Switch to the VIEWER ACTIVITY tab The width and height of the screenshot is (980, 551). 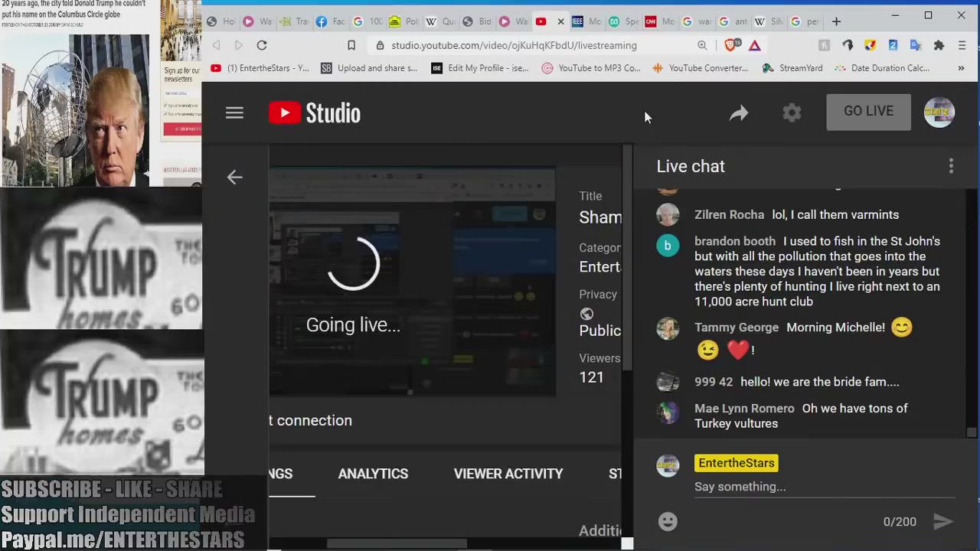(x=508, y=474)
